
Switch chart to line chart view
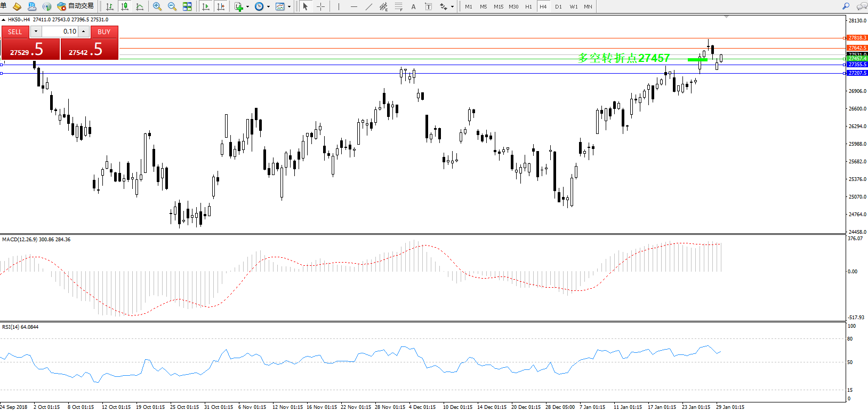pos(140,6)
